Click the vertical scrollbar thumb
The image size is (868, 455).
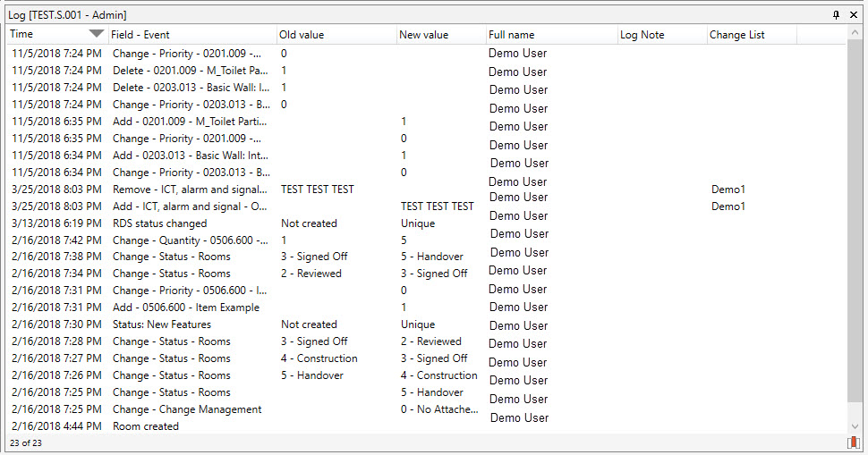tap(854, 223)
